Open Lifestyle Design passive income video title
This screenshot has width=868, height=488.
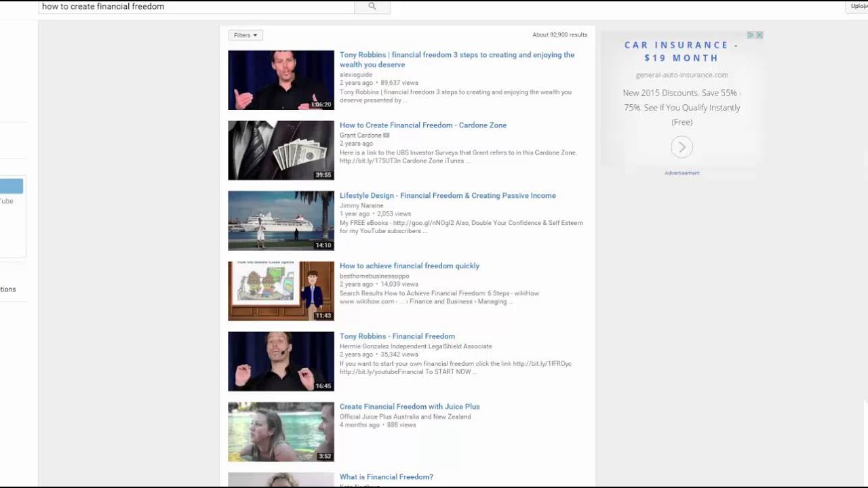pos(448,196)
